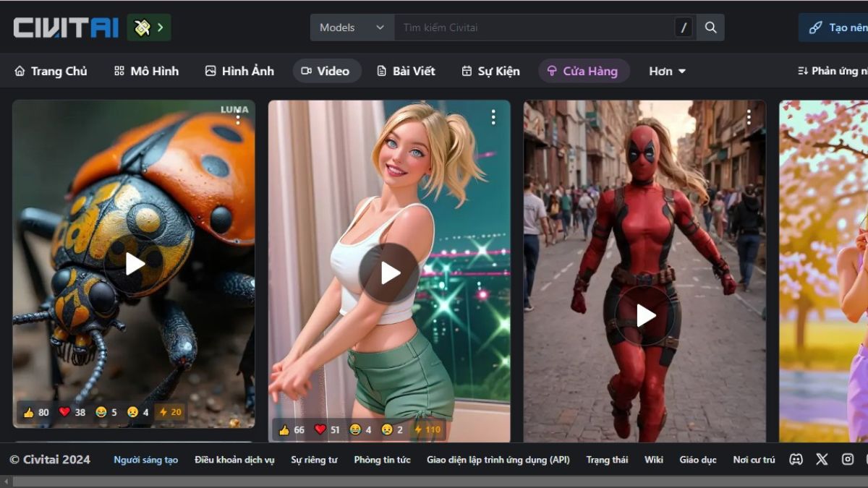The image size is (868, 488).
Task: Open three-dot menu on Deadpool video
Action: [749, 117]
